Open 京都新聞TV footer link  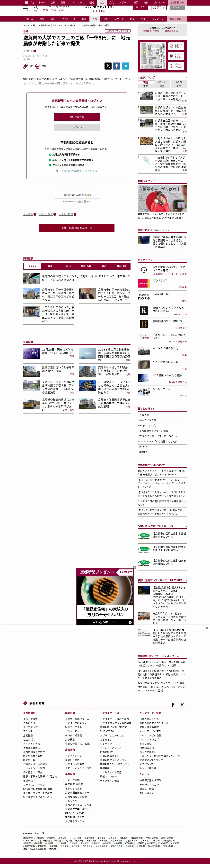pyautogui.click(x=106, y=752)
